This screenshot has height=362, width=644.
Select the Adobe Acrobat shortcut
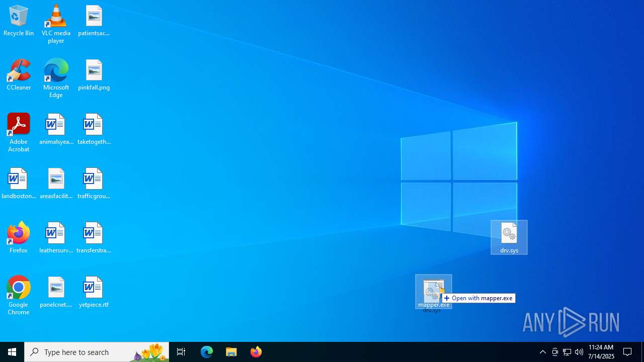[x=19, y=133]
